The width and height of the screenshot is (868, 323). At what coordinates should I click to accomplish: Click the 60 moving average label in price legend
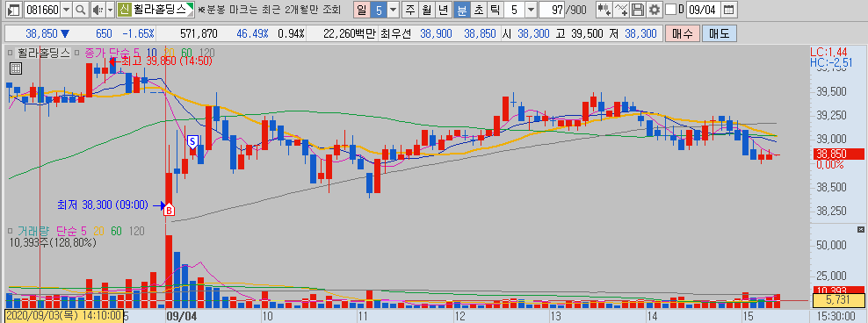tap(186, 54)
